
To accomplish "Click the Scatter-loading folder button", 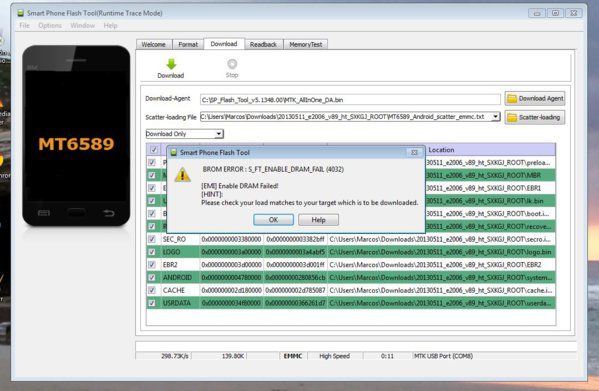I will pyautogui.click(x=534, y=117).
